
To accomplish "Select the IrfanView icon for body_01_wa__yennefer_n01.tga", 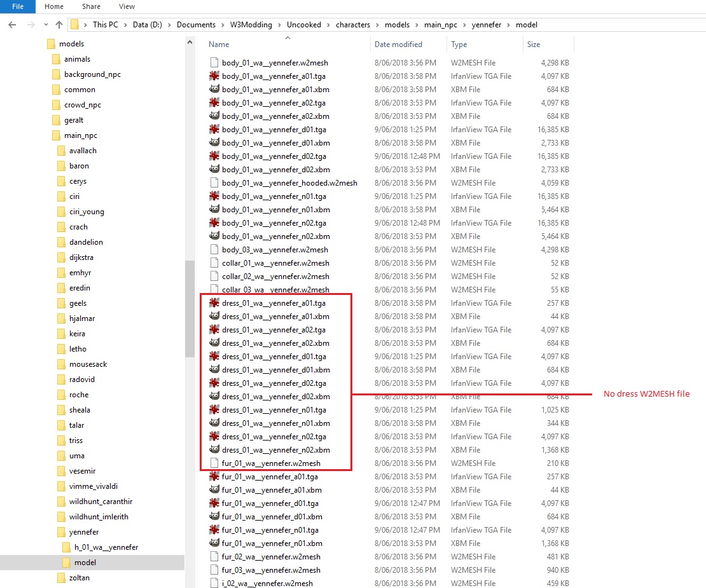I will (214, 196).
